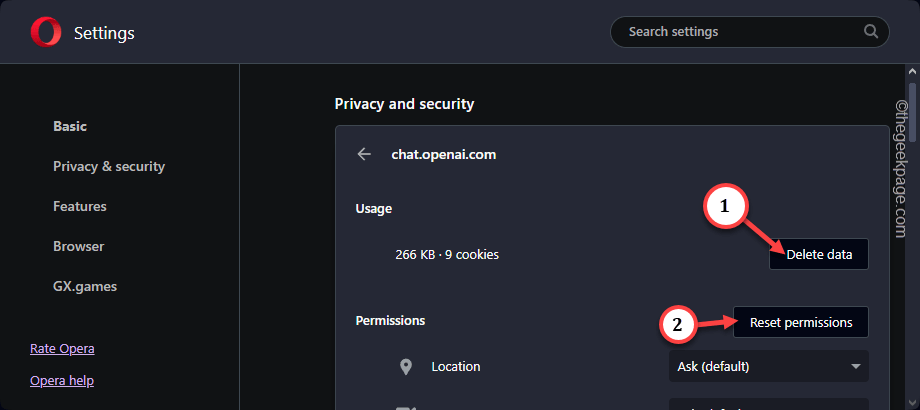Click the search magnifier icon
The width and height of the screenshot is (920, 410).
(x=871, y=31)
